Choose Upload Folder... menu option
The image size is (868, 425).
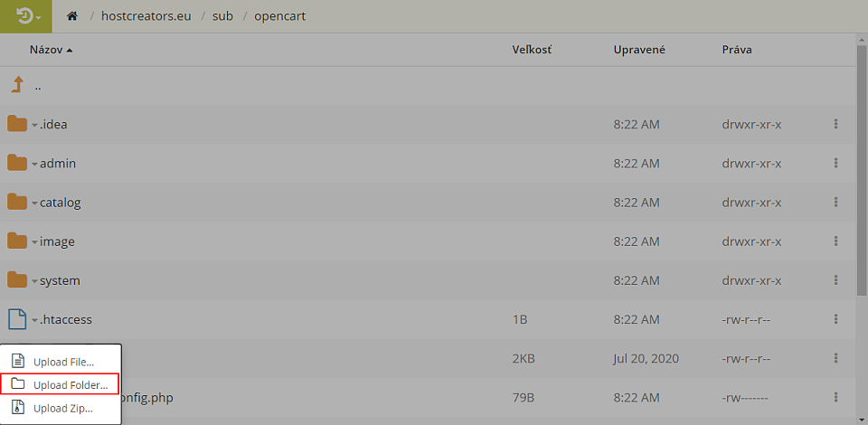(x=61, y=384)
